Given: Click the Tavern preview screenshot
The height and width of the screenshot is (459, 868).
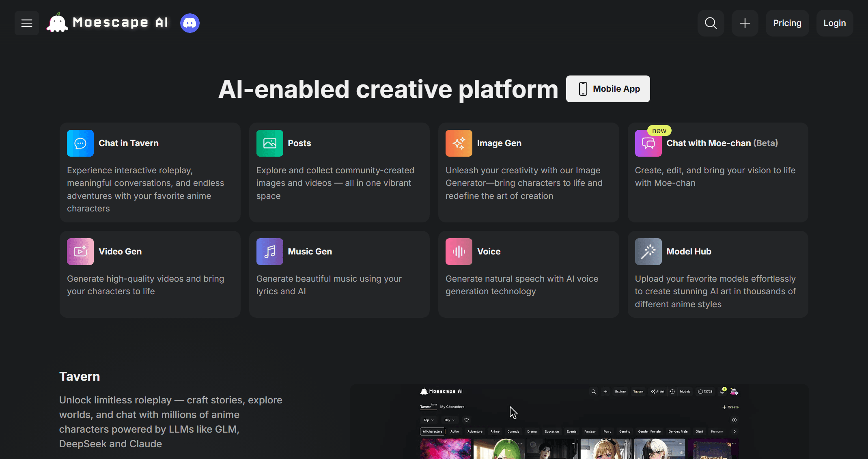Looking at the screenshot, I should 579,422.
